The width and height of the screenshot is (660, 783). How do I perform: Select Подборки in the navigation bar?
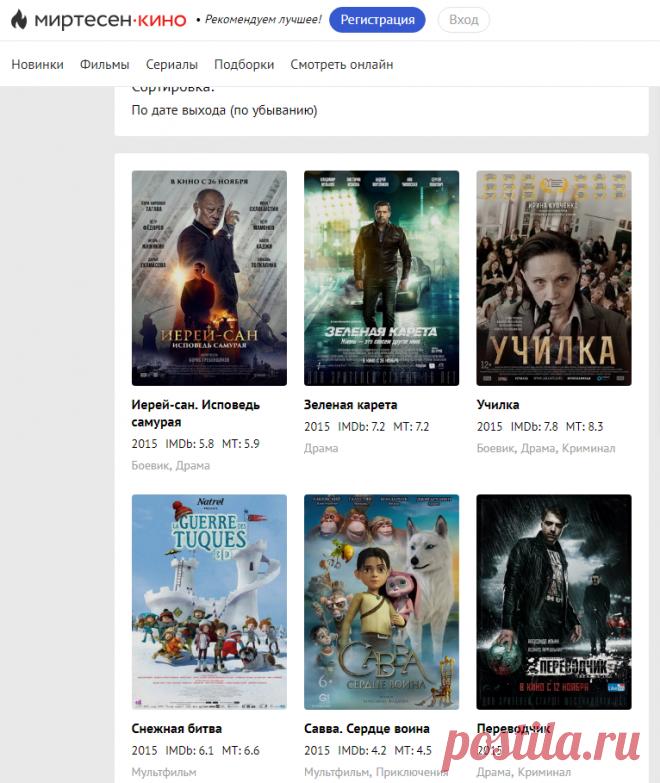[x=244, y=65]
